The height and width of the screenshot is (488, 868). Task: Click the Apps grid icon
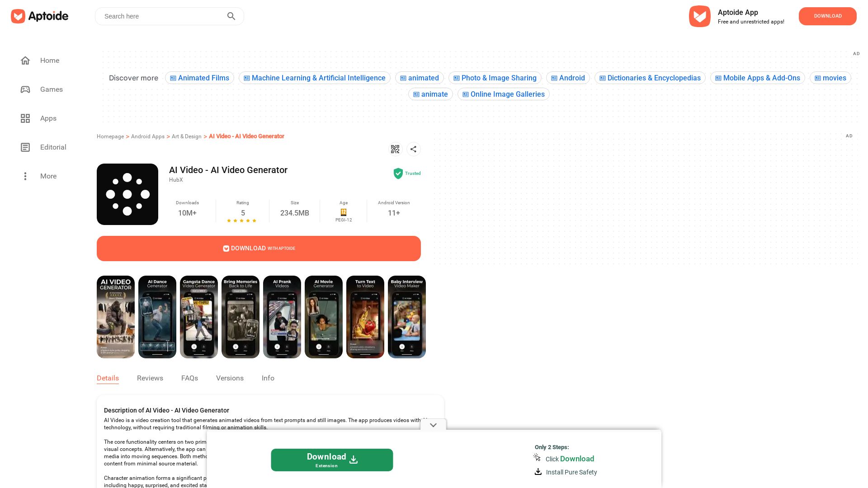point(25,118)
